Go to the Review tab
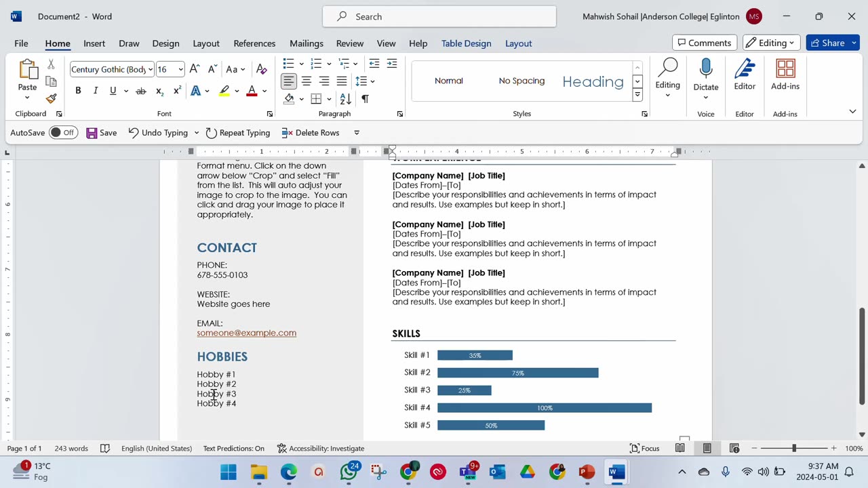868x488 pixels. (350, 43)
